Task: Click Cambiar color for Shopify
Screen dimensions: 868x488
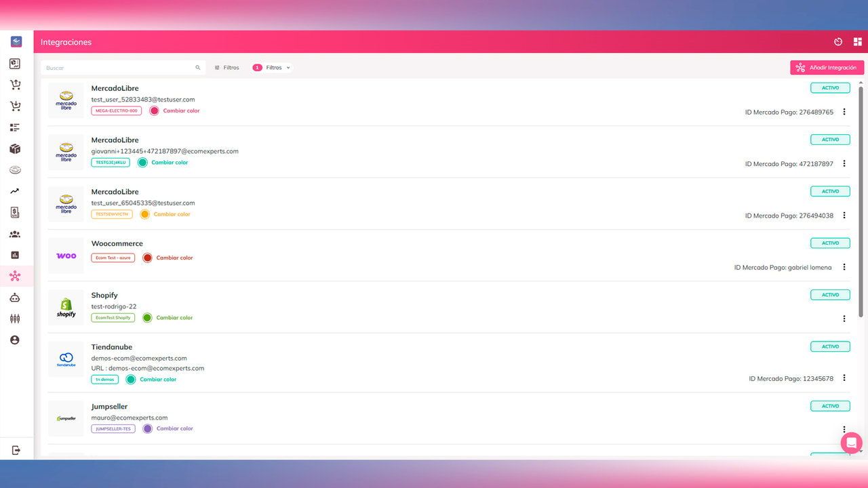Action: coord(174,317)
